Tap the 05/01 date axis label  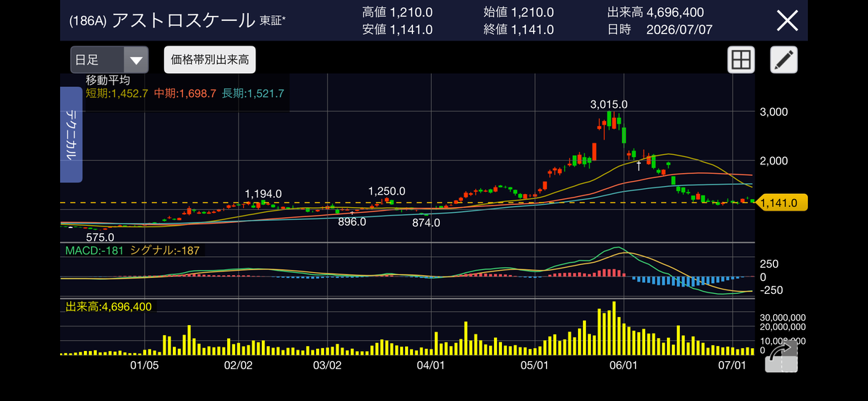tap(535, 366)
